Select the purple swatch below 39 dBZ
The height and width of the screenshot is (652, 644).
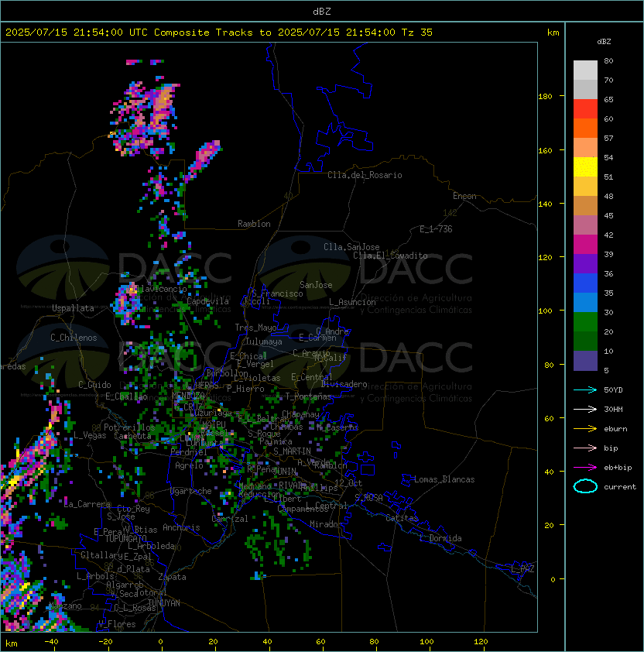pyautogui.click(x=585, y=263)
